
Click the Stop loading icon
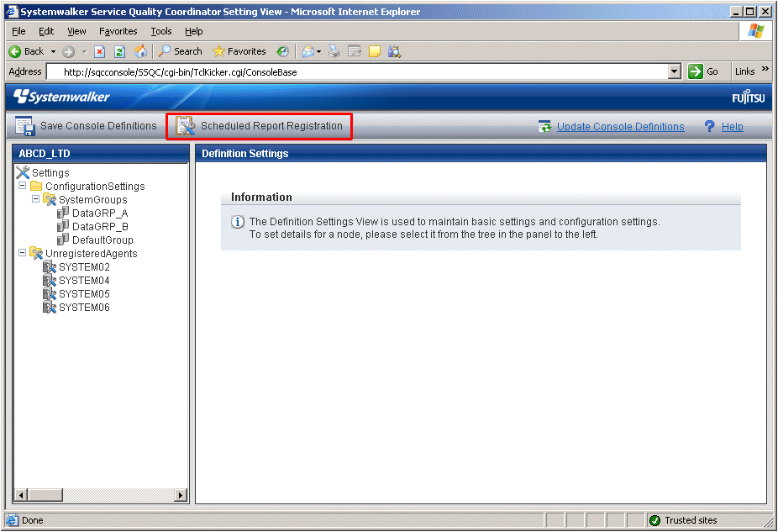(100, 51)
